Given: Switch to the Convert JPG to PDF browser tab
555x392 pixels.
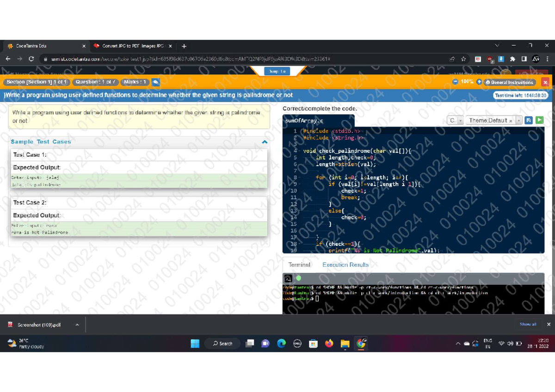Looking at the screenshot, I should (x=132, y=46).
